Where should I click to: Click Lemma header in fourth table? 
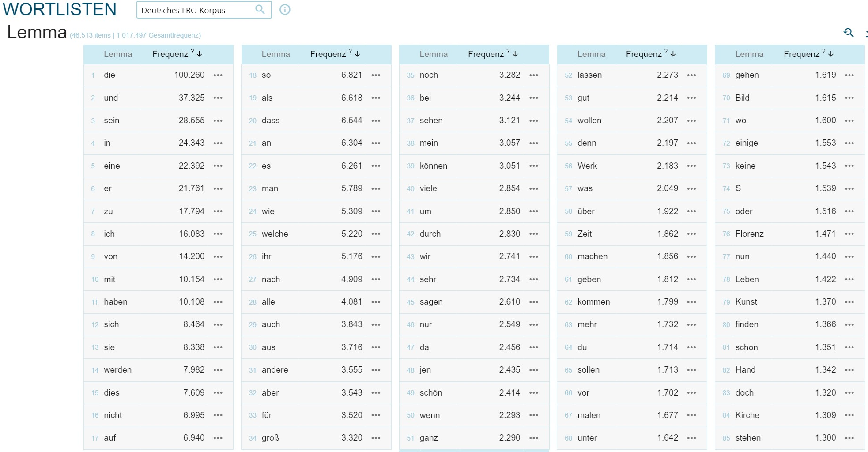592,54
